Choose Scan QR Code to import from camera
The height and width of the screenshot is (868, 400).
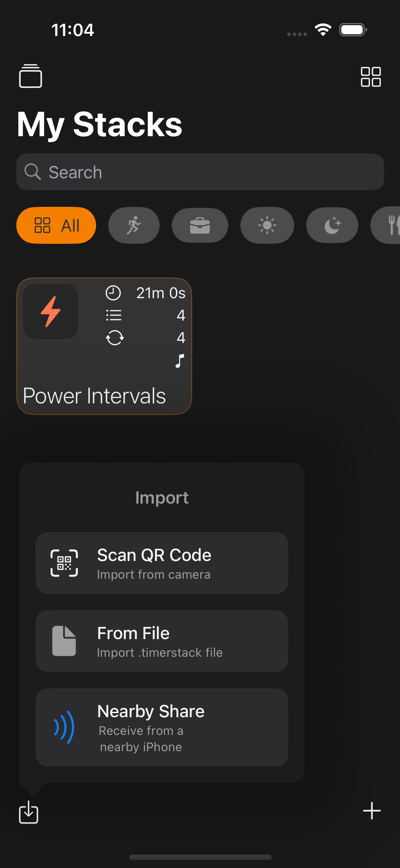[x=162, y=563]
